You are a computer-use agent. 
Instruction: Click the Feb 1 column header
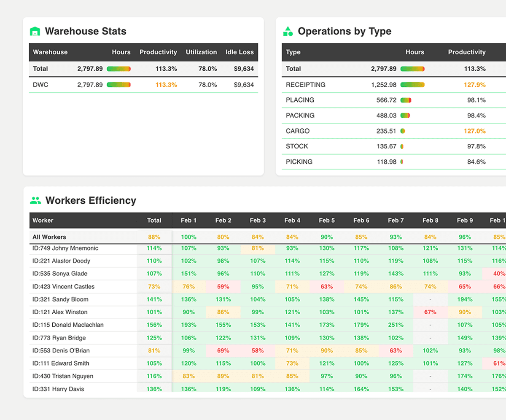[188, 220]
